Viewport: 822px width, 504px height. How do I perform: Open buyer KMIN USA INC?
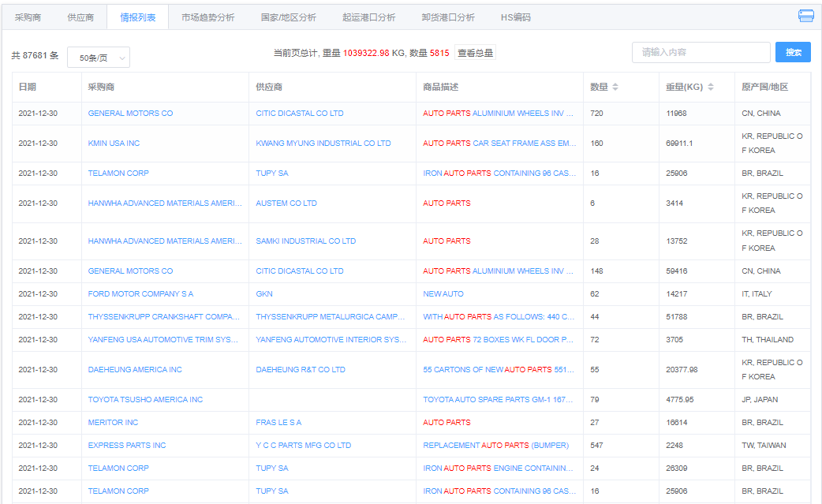[114, 143]
